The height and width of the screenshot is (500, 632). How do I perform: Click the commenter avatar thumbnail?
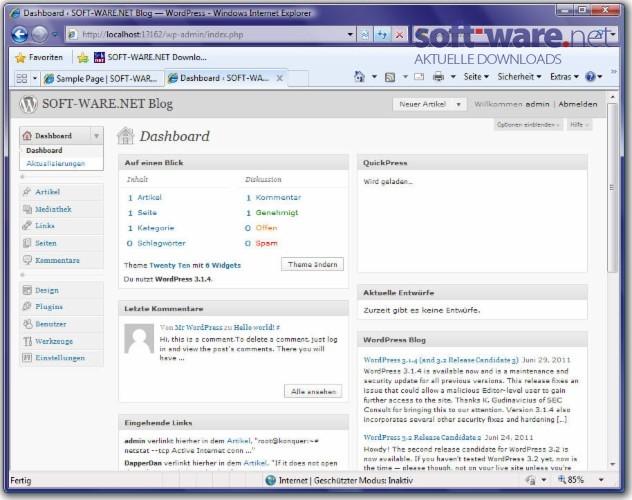click(139, 339)
